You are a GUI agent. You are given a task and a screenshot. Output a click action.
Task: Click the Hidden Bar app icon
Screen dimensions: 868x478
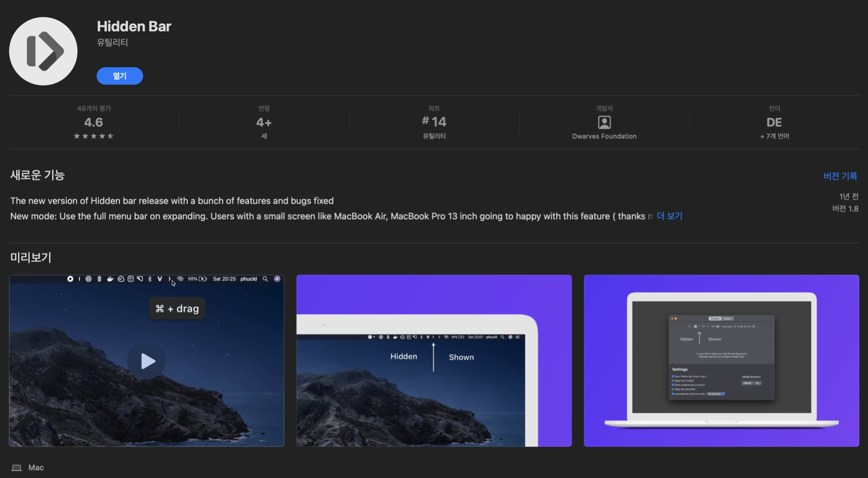click(x=43, y=51)
